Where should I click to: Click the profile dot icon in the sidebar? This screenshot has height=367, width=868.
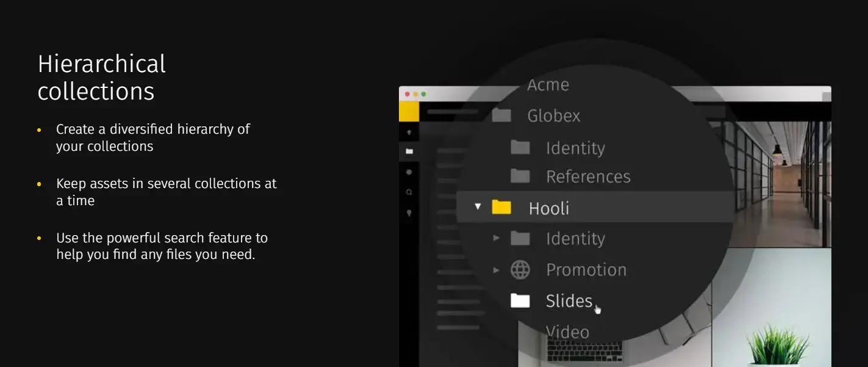[x=409, y=171]
